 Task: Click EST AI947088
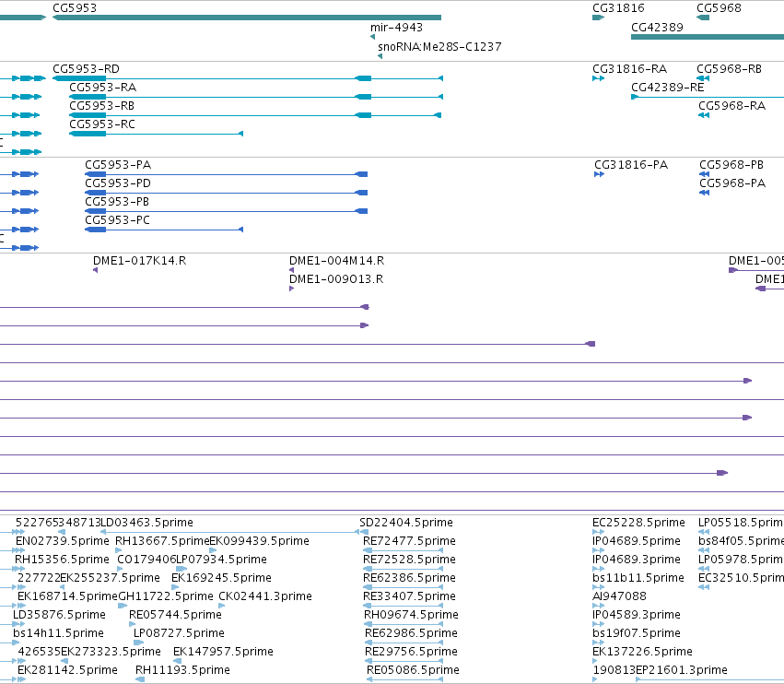[x=619, y=596]
